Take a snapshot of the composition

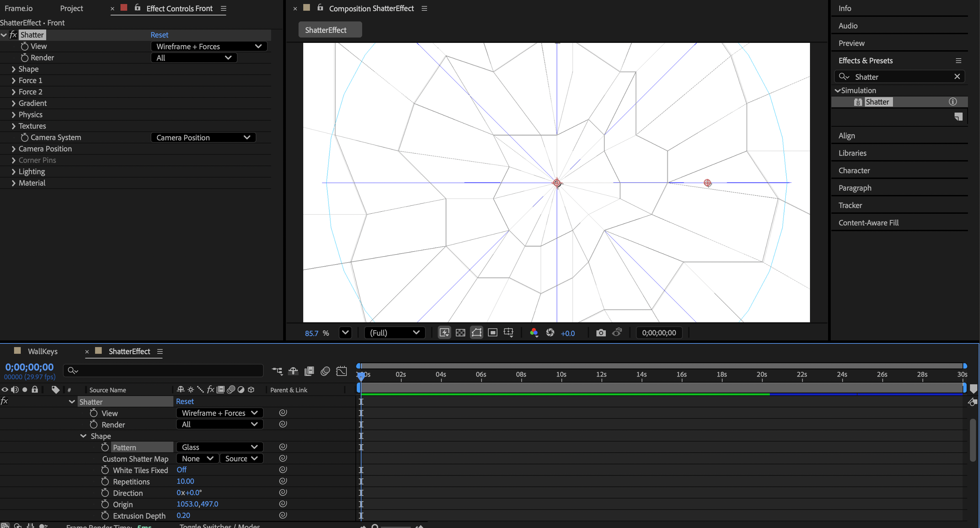(601, 332)
